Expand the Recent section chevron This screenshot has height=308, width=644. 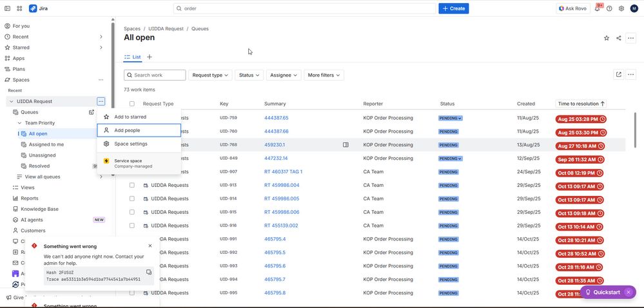pos(101,37)
